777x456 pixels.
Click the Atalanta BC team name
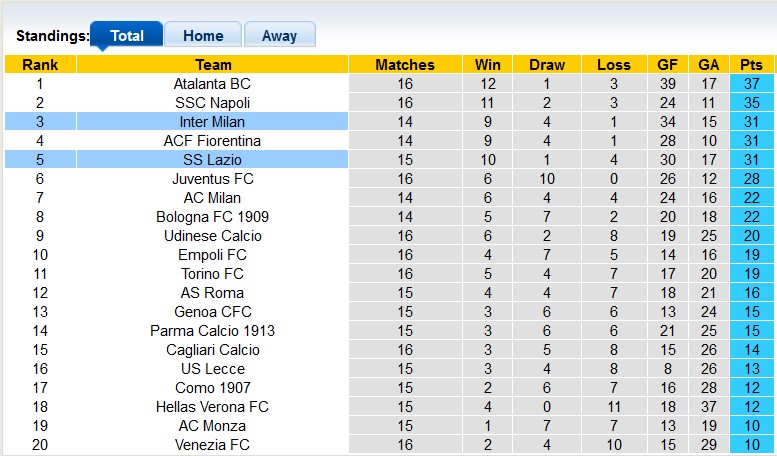click(x=212, y=83)
